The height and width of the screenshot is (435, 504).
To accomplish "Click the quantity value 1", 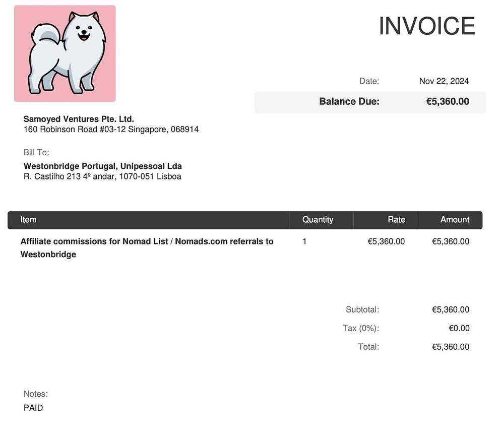I will [x=304, y=241].
